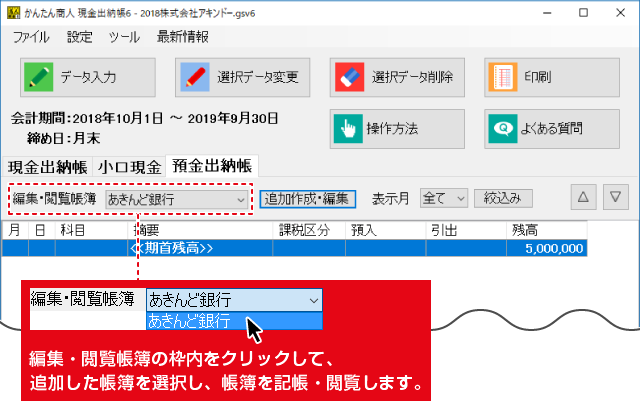
Task: Click the 月 column header
Action: [x=15, y=230]
